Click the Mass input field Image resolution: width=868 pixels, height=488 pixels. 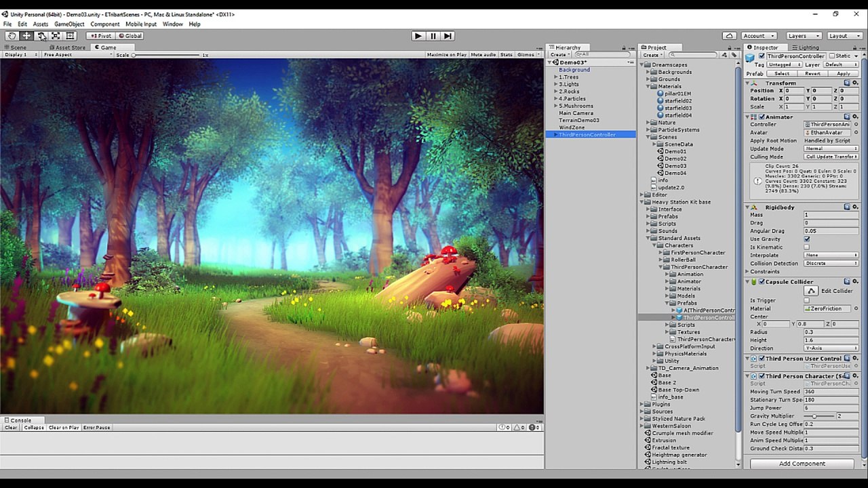[831, 215]
